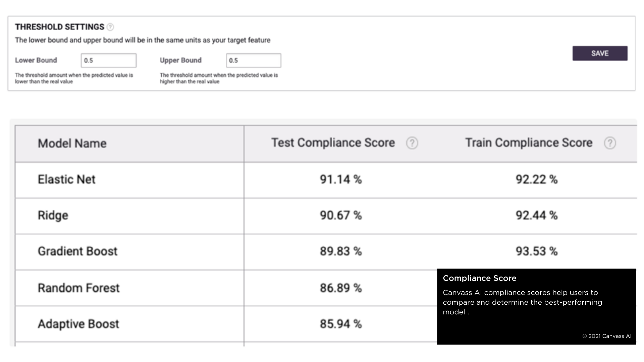The height and width of the screenshot is (362, 644).
Task: Open the Threshold Settings help icon
Action: click(x=110, y=27)
